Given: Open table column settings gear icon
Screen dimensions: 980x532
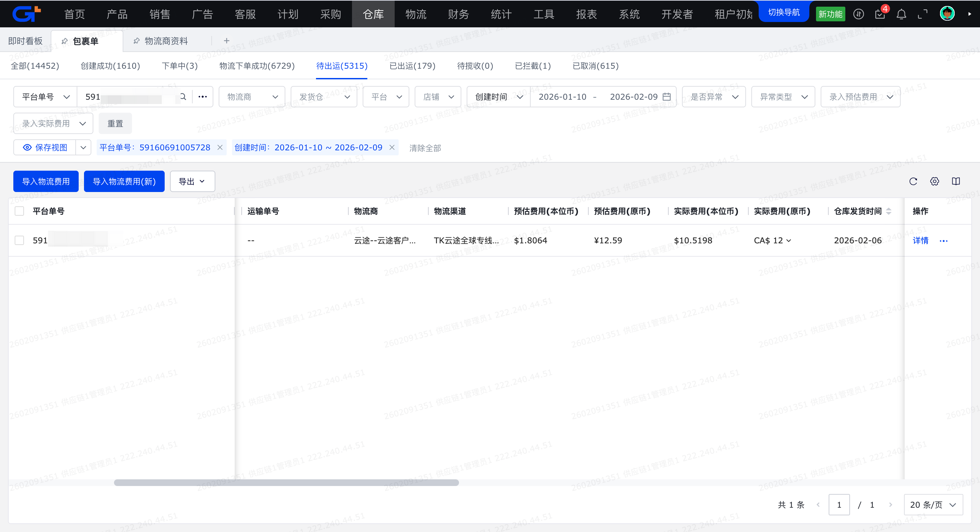Looking at the screenshot, I should [934, 182].
